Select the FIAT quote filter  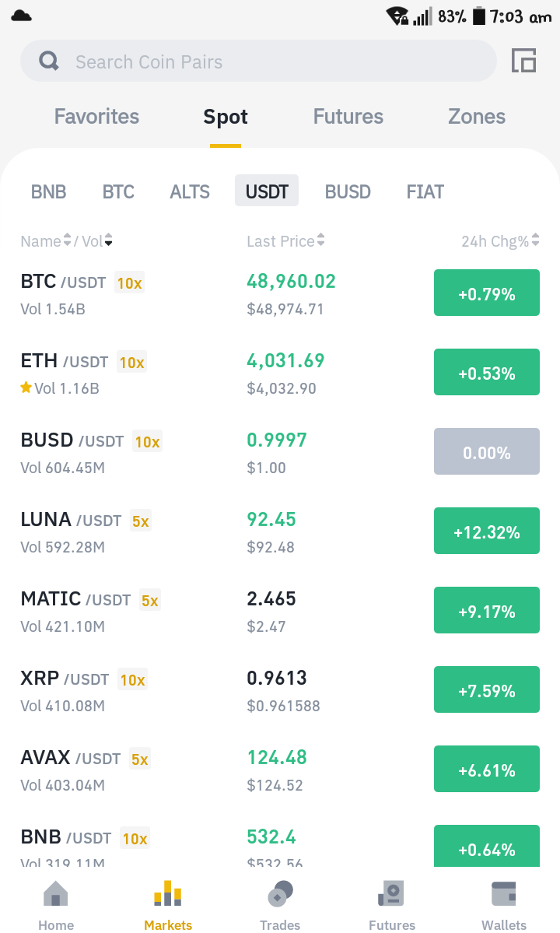425,191
